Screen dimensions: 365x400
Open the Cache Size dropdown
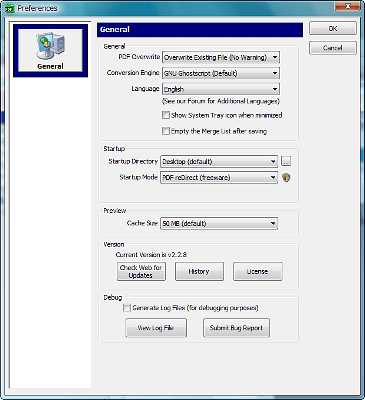(x=219, y=223)
